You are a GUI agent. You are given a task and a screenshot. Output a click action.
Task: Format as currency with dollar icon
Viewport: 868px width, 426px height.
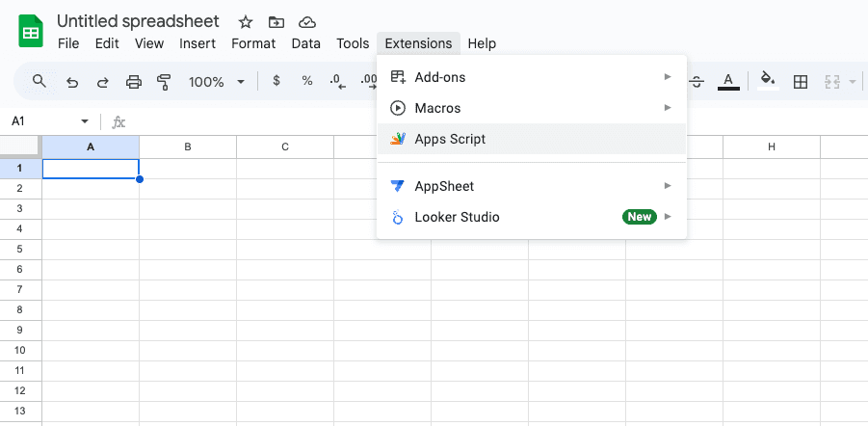pyautogui.click(x=276, y=82)
